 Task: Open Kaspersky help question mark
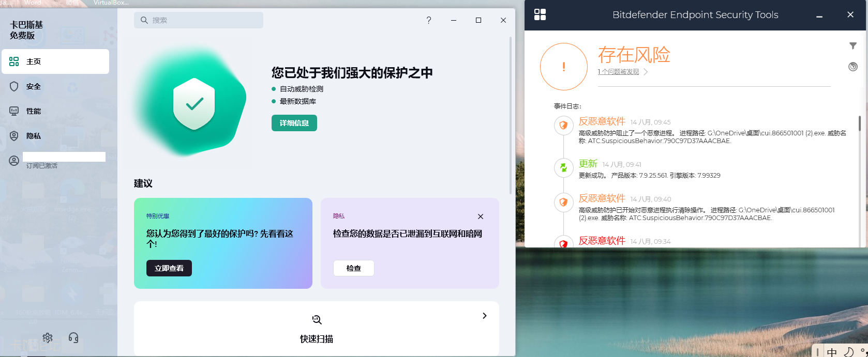429,20
